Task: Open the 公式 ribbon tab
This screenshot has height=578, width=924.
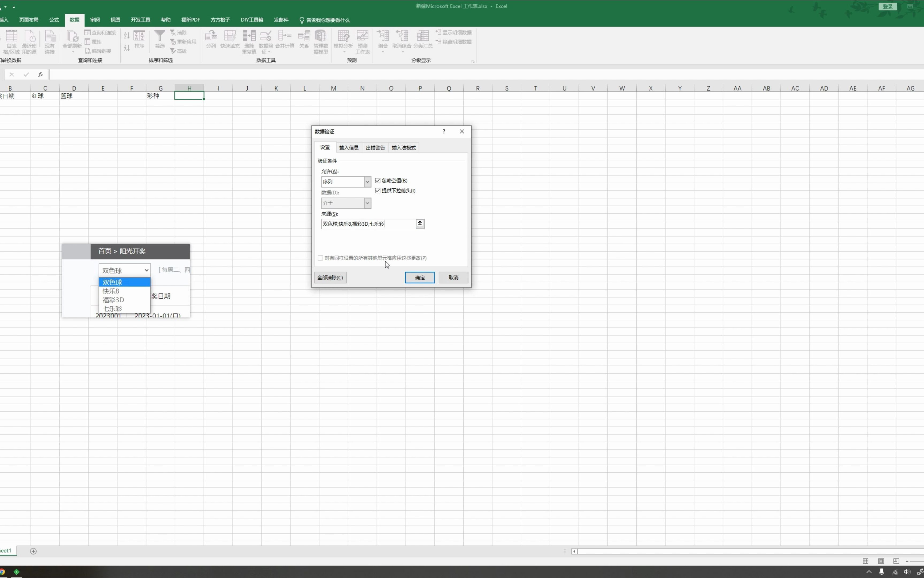Action: coord(54,20)
